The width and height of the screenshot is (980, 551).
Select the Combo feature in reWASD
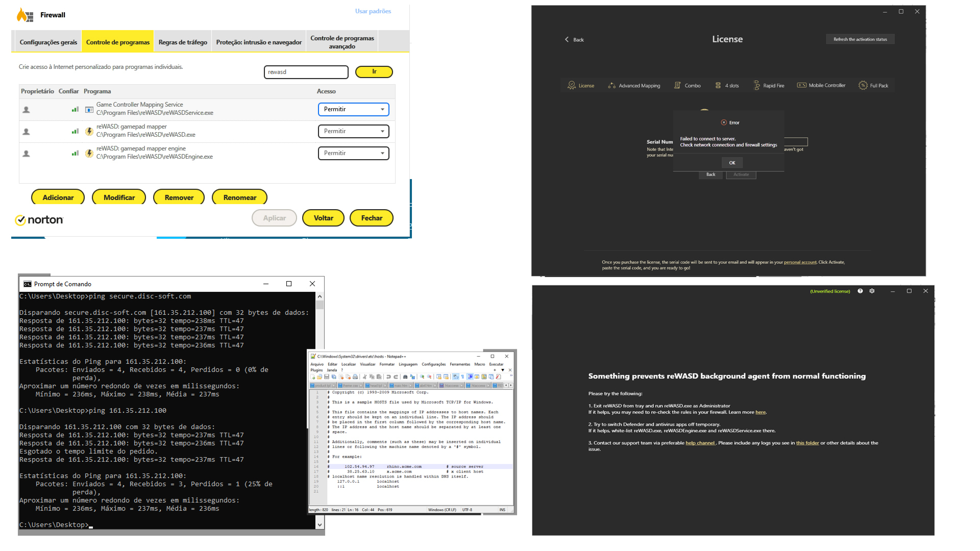(687, 85)
